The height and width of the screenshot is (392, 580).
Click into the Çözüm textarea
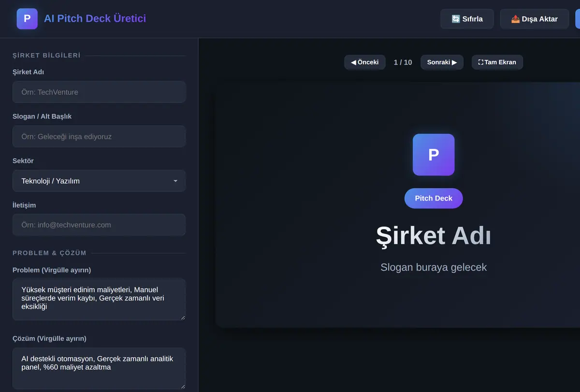point(99,368)
